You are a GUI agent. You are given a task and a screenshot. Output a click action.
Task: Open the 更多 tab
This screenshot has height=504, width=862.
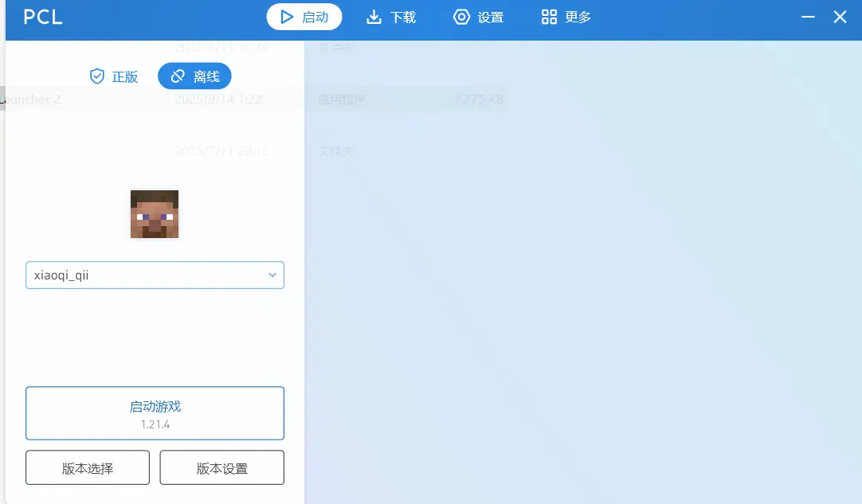click(566, 17)
